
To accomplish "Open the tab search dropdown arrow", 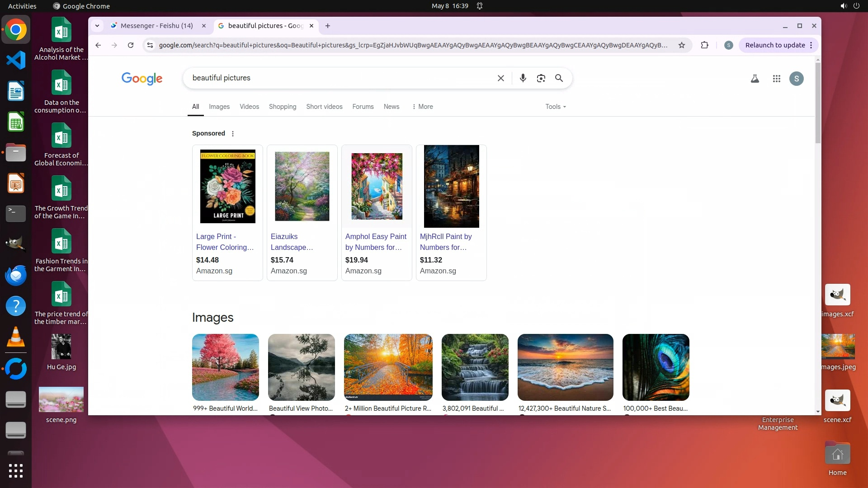I will coord(97,26).
